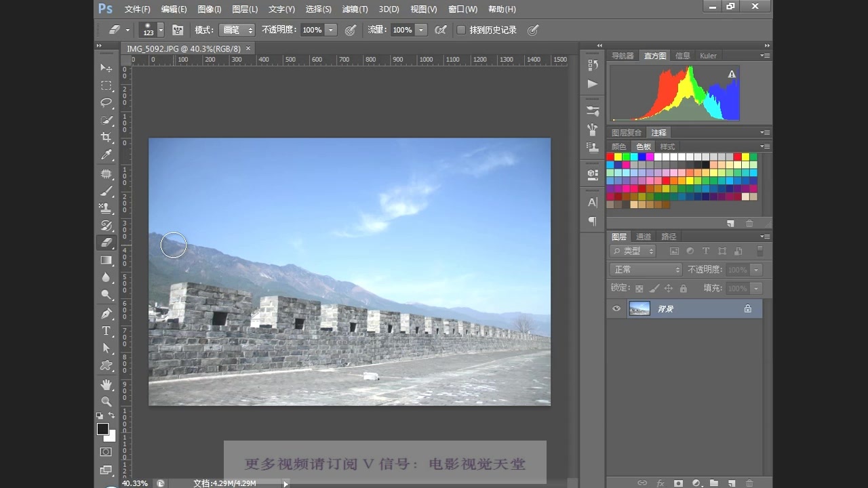Toggle visibility of 背景 layer

[616, 308]
